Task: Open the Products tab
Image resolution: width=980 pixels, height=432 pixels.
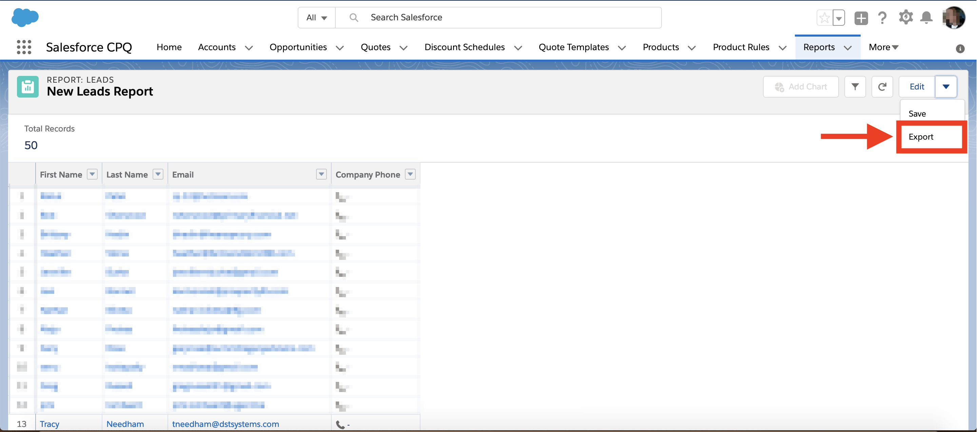Action: (x=661, y=47)
